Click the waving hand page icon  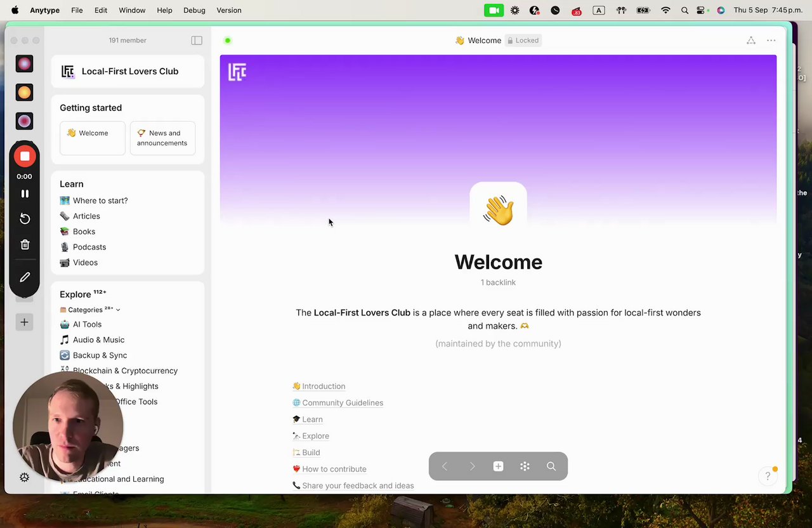(498, 211)
